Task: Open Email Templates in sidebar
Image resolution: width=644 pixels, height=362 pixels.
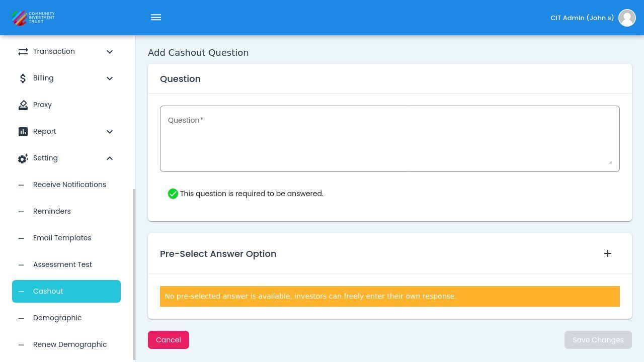Action: (x=62, y=238)
